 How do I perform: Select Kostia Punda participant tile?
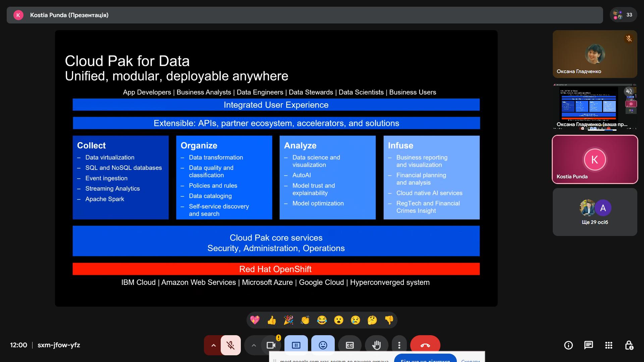595,160
